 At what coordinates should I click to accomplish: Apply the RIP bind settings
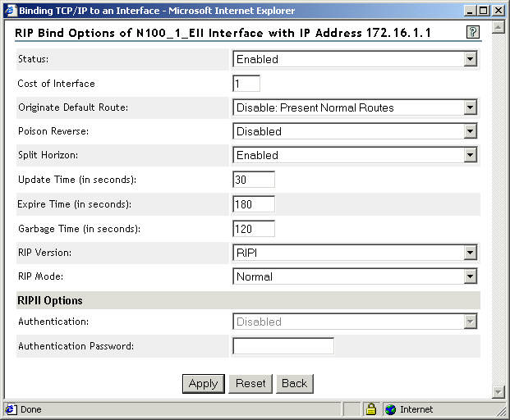204,384
